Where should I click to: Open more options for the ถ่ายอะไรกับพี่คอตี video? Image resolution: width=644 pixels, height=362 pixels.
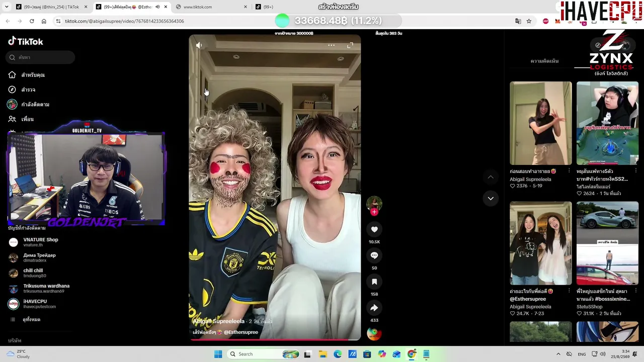[569, 291]
